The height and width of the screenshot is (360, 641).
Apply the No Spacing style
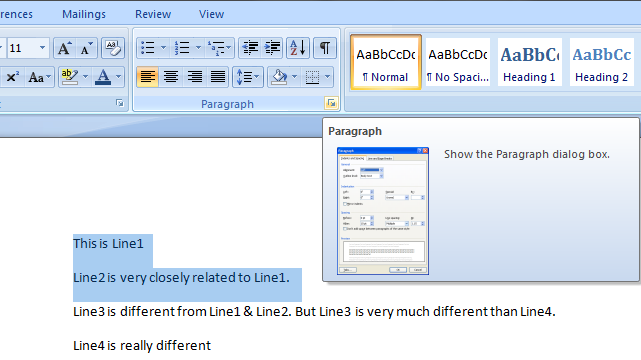457,63
